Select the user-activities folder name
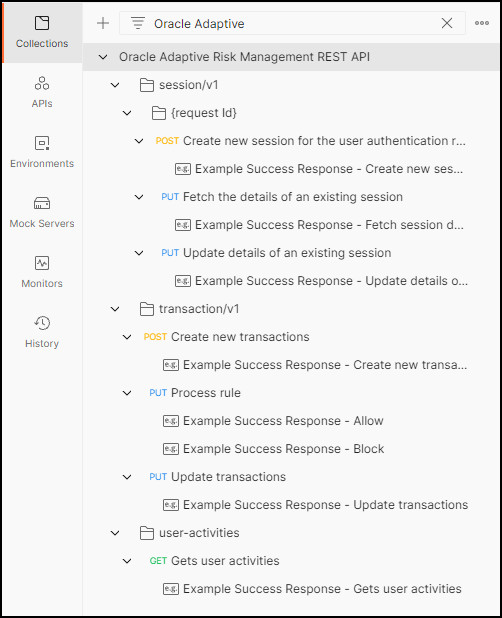 (x=199, y=533)
